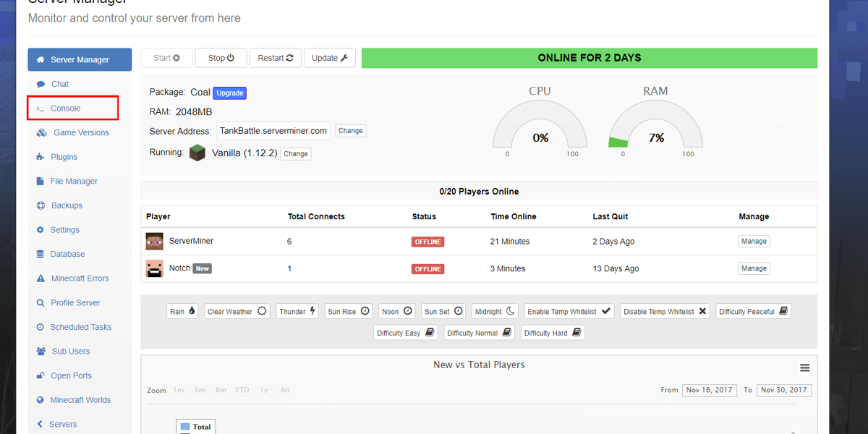The image size is (868, 434).
Task: Select 3m chart zoom
Action: [199, 390]
